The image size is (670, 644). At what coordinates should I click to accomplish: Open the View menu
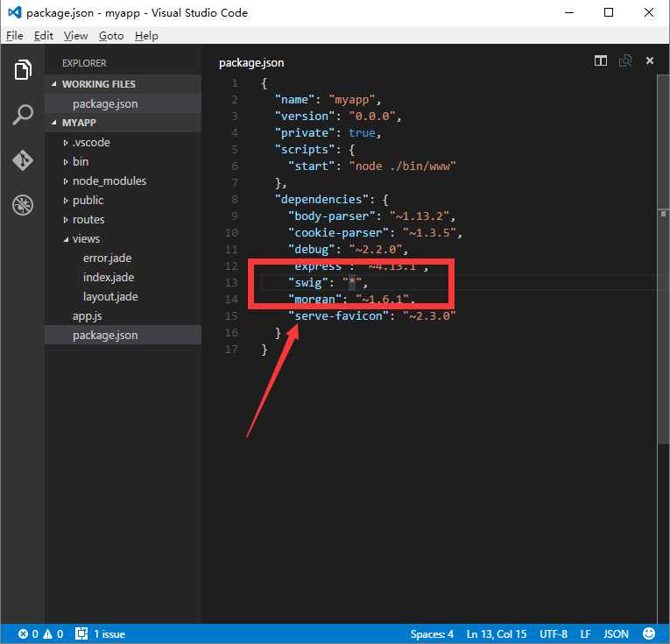[75, 36]
